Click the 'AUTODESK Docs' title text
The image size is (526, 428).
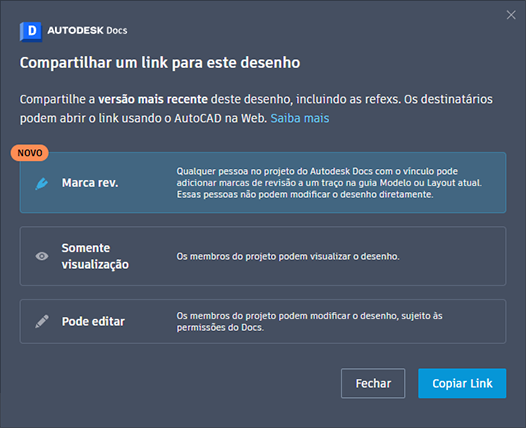(x=87, y=31)
